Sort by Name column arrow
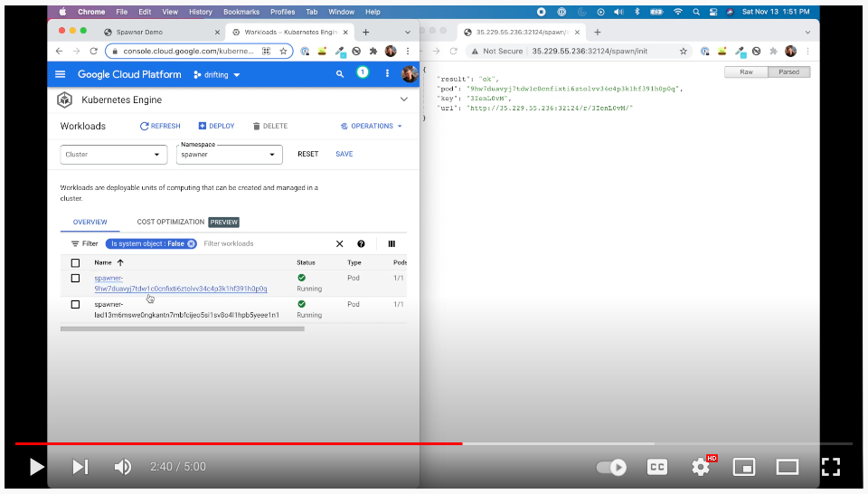Viewport: 868px width, 494px height. [x=120, y=262]
